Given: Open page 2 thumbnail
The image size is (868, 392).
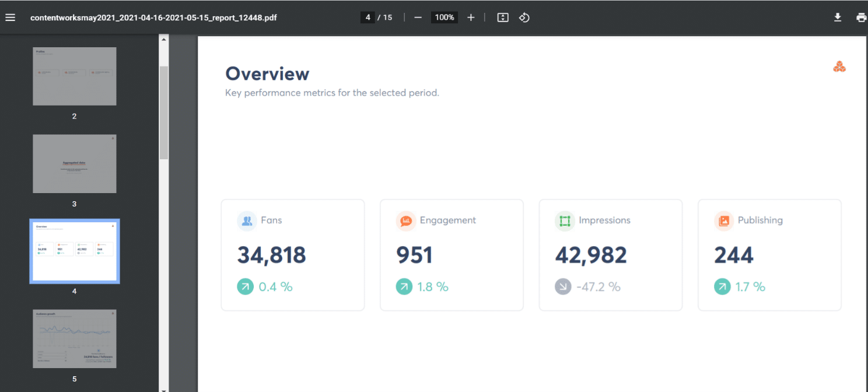Looking at the screenshot, I should click(75, 76).
